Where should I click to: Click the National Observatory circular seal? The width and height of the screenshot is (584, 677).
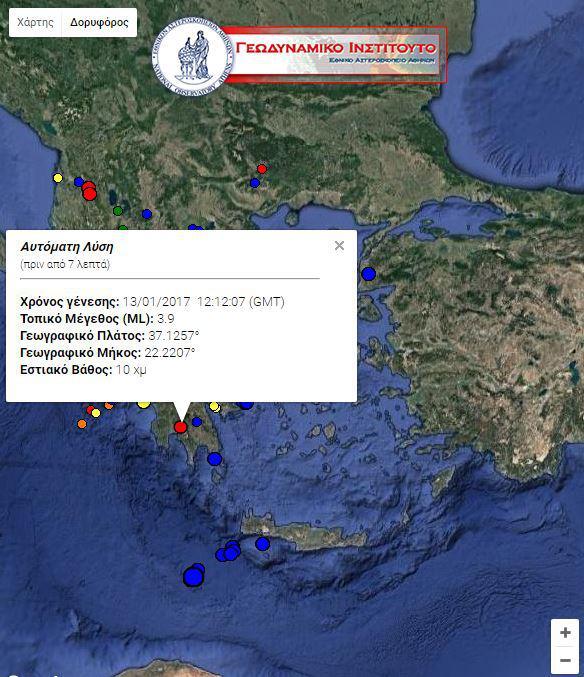click(x=193, y=56)
